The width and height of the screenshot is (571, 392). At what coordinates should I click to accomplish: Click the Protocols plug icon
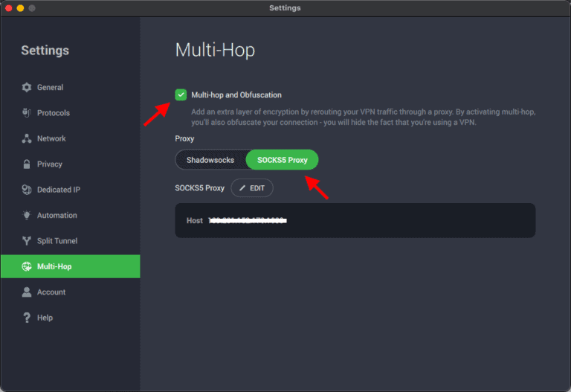coord(27,113)
